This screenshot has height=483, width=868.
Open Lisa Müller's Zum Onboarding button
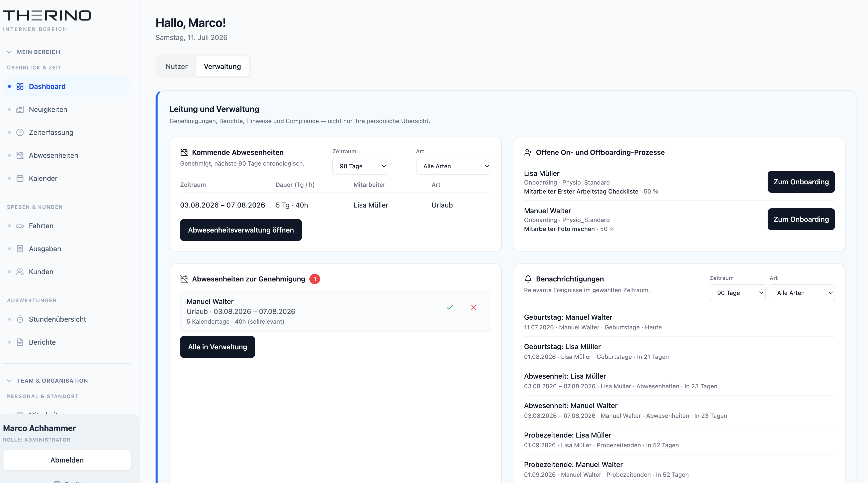point(801,182)
